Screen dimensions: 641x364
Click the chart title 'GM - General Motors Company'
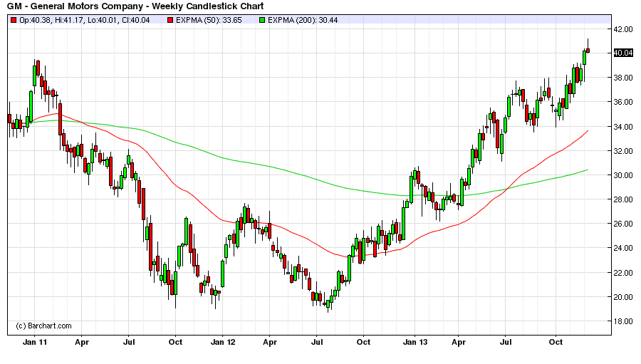point(75,6)
